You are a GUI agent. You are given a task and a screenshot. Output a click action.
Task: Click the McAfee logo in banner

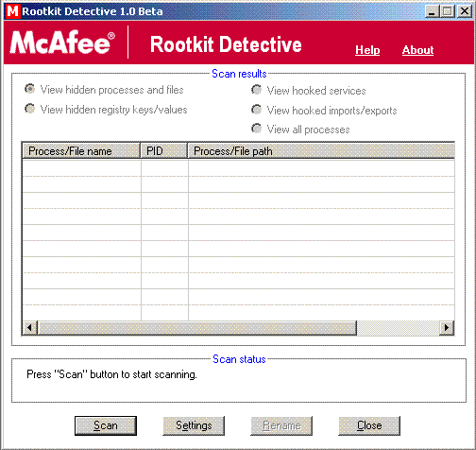(x=62, y=43)
